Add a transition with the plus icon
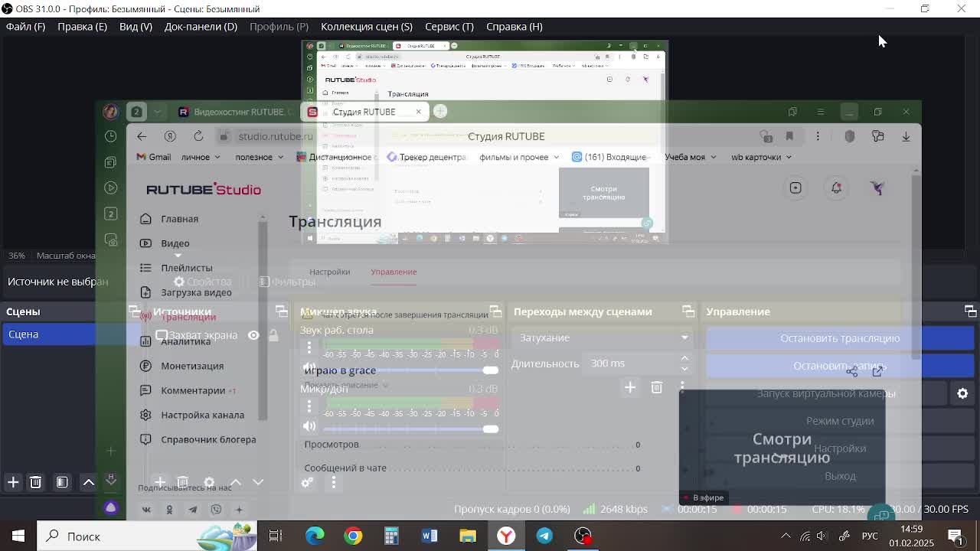 [630, 388]
